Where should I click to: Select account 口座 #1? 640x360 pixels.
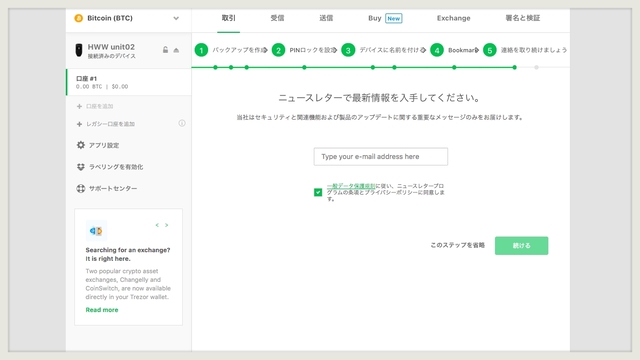coord(129,82)
